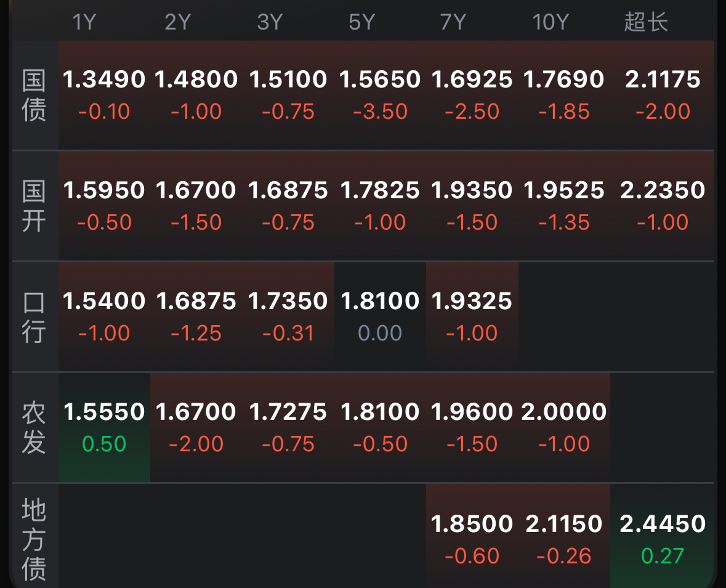Click the 10Y column header
The height and width of the screenshot is (588, 726).
[550, 23]
